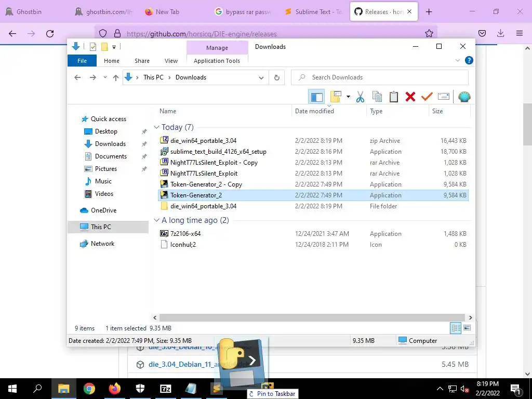This screenshot has width=532, height=399.
Task: Select Music in navigation pane
Action: [x=103, y=181]
